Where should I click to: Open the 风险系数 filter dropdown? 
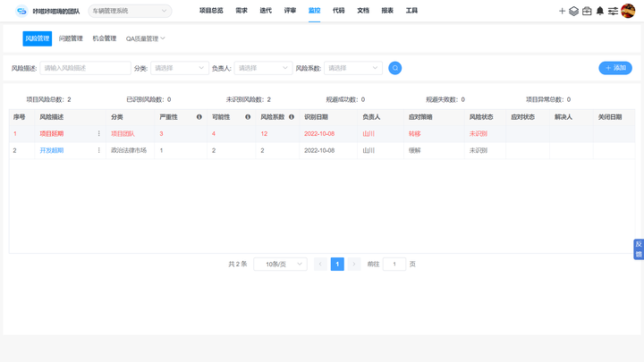353,68
